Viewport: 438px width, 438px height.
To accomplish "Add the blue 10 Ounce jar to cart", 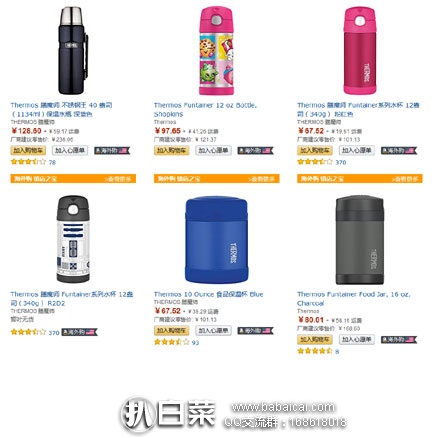I will (x=171, y=331).
